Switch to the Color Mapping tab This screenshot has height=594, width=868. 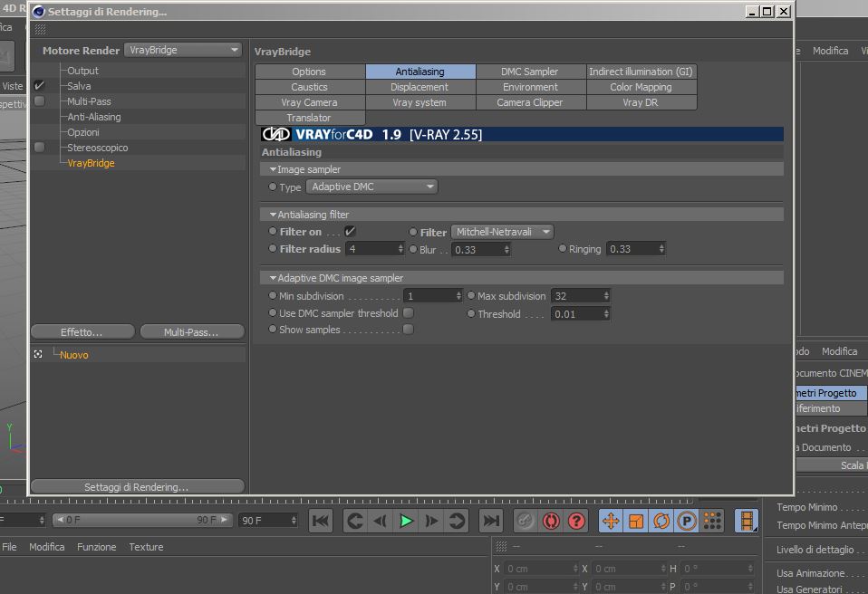pyautogui.click(x=641, y=87)
